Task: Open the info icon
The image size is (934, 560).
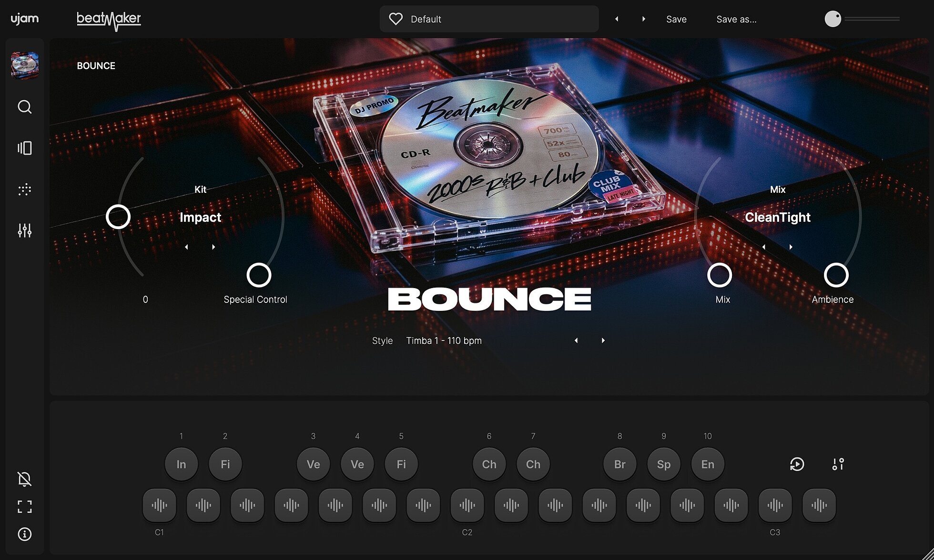Action: click(x=25, y=534)
